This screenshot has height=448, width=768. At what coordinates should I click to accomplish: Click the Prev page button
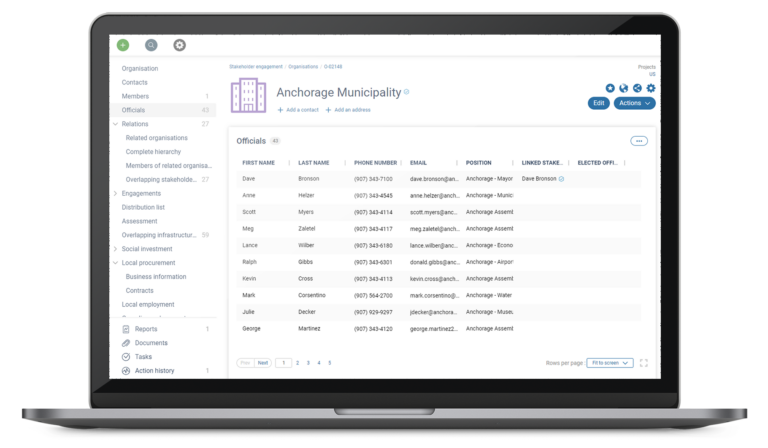coord(245,363)
